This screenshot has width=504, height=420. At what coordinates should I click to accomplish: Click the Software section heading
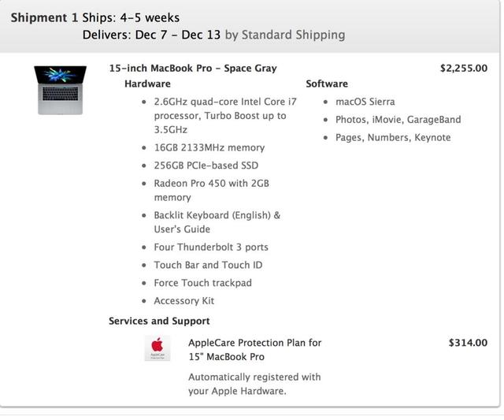[x=327, y=84]
